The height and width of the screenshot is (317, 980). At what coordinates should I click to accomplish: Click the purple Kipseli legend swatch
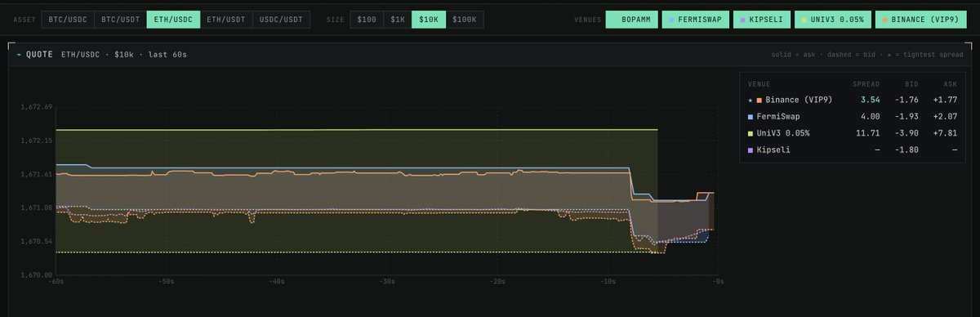750,150
